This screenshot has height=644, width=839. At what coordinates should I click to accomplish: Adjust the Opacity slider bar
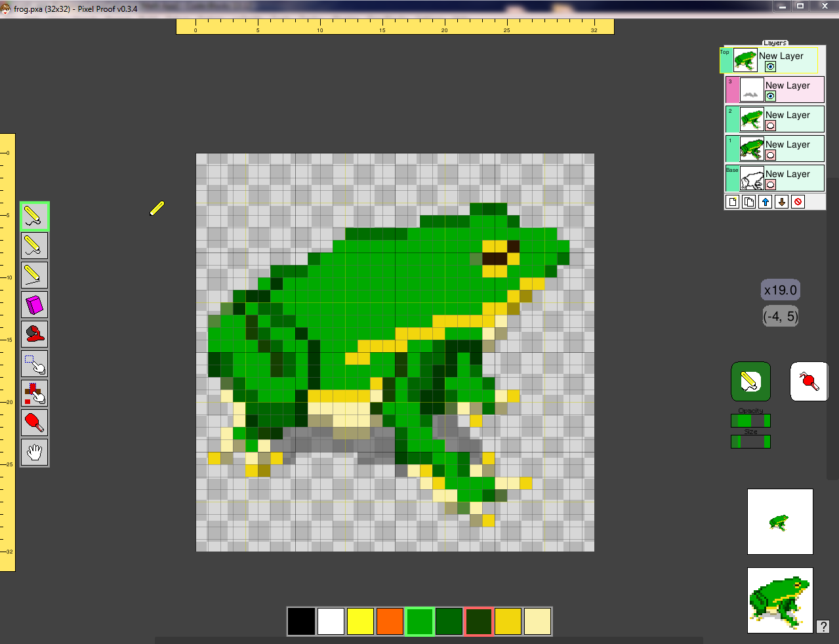[x=750, y=421]
